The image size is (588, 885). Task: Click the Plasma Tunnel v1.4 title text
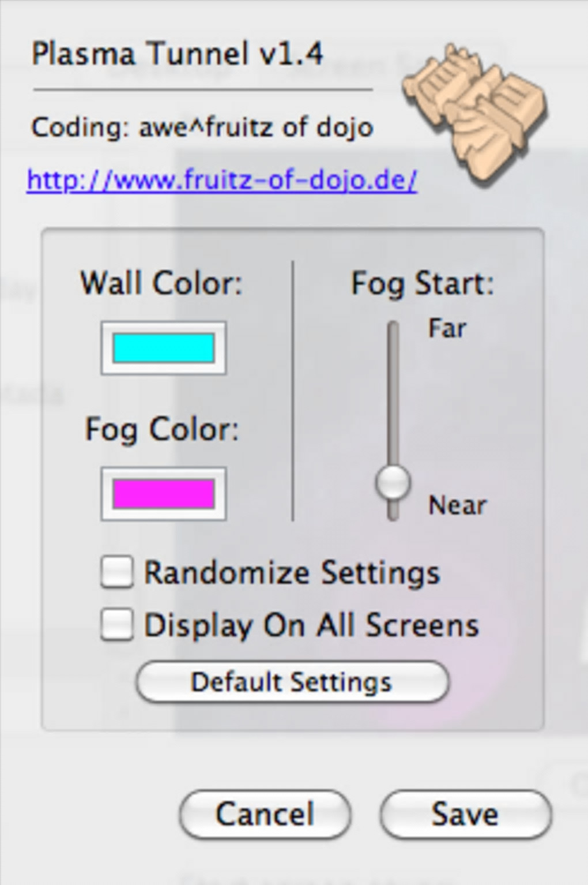177,54
